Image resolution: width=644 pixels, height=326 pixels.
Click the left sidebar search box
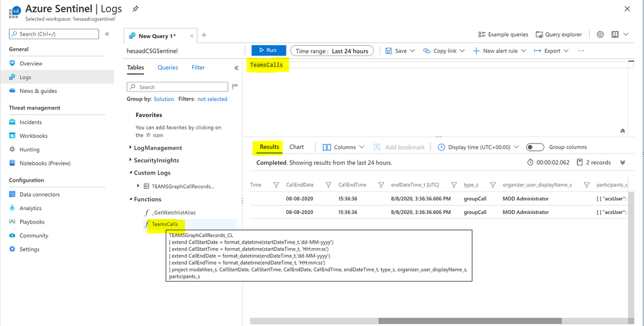coord(54,34)
